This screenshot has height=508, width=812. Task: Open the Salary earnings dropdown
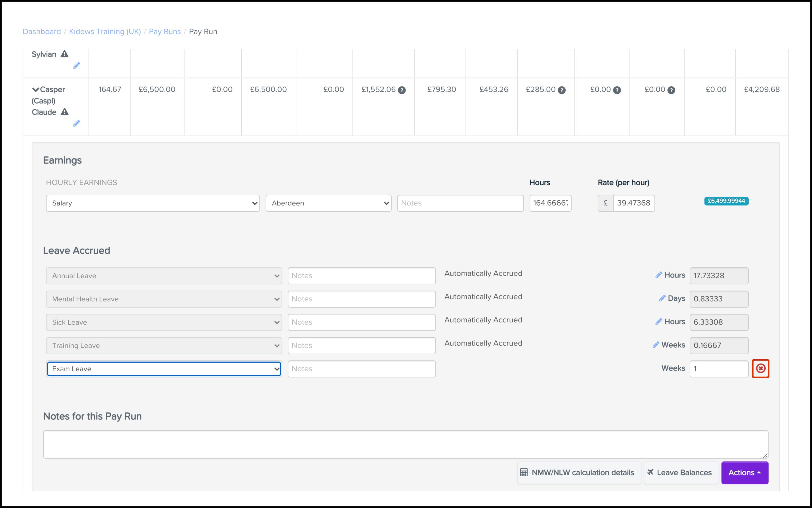click(x=152, y=203)
